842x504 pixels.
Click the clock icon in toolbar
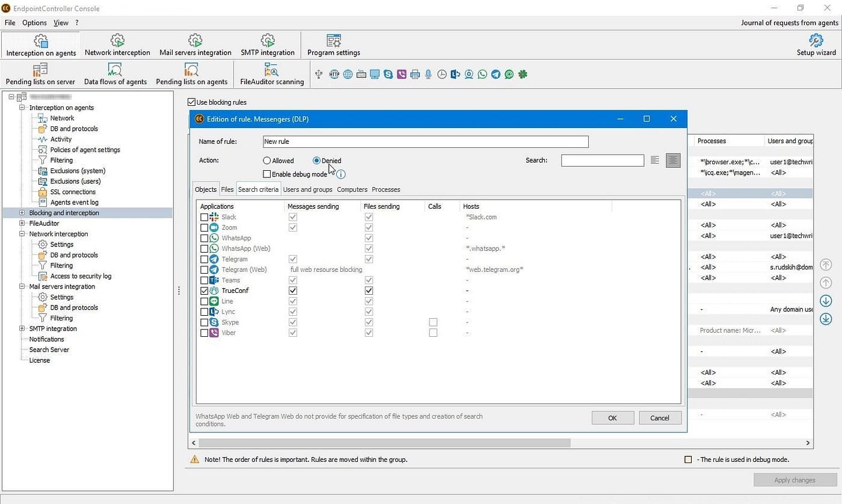point(442,75)
